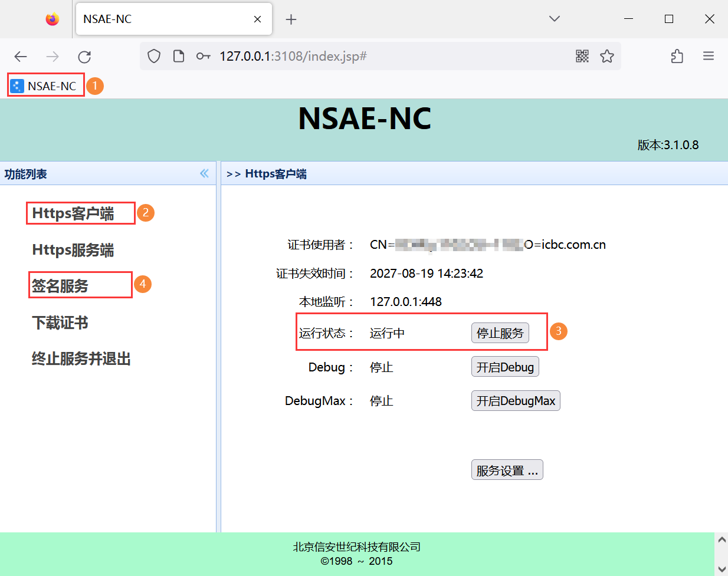Bookmark this page with the star icon
The width and height of the screenshot is (728, 576).
coord(607,56)
